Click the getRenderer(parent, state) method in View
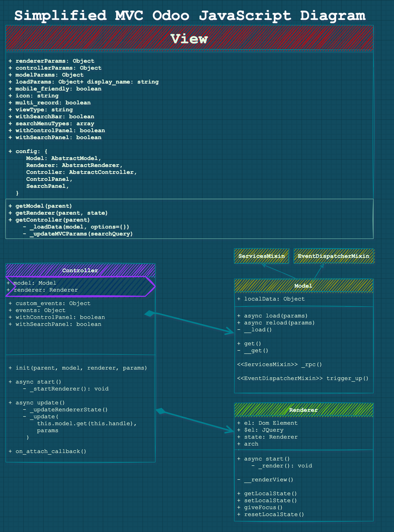394x532 pixels. tap(61, 213)
